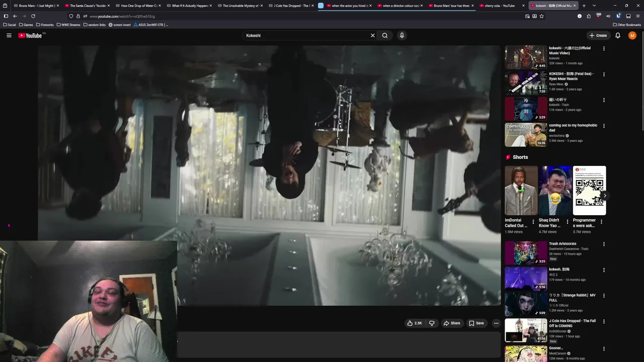Save the video to a playlist
Screen dimensions: 644x362
tap(476, 323)
